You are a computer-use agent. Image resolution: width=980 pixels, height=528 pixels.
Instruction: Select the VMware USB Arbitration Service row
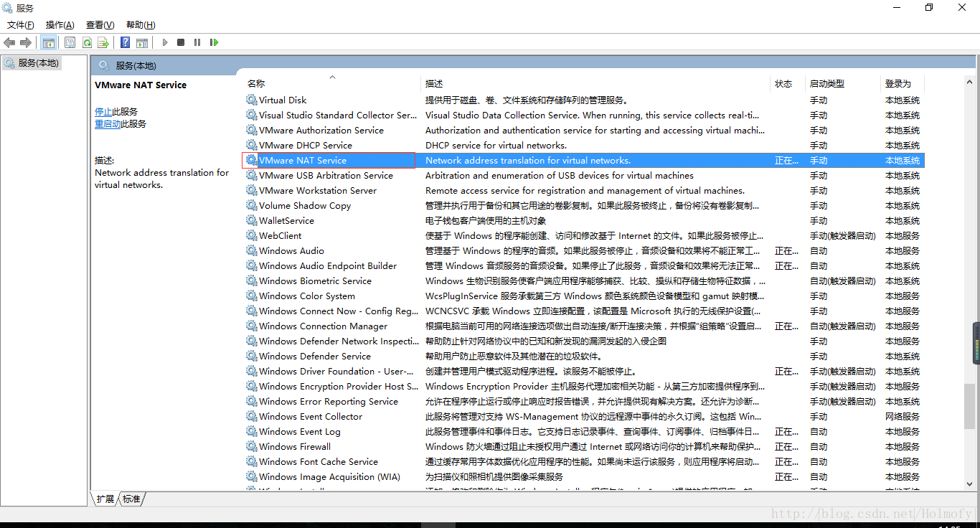pyautogui.click(x=584, y=175)
